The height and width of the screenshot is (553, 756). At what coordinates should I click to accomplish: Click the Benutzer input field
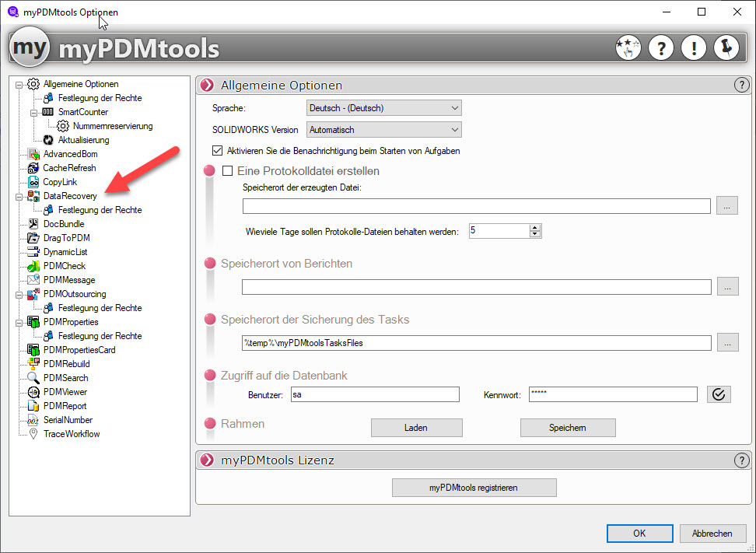point(375,394)
